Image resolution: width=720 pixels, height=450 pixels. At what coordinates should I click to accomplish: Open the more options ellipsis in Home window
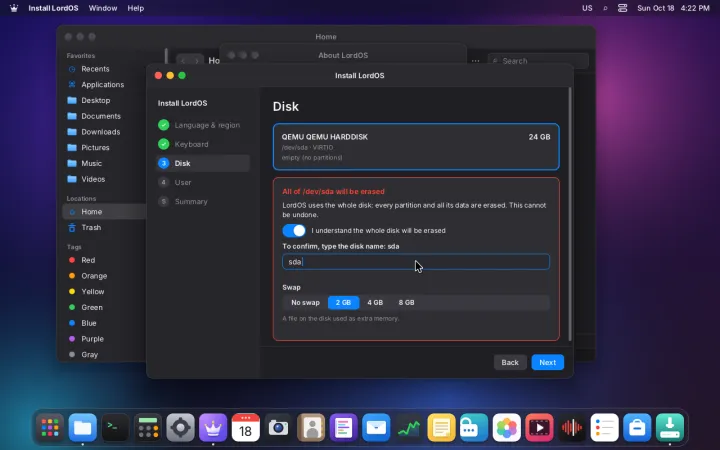tap(475, 61)
